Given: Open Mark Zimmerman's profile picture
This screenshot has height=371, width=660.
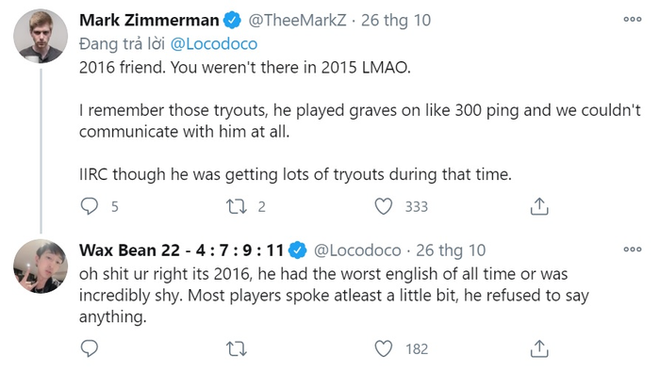Looking at the screenshot, I should [40, 36].
